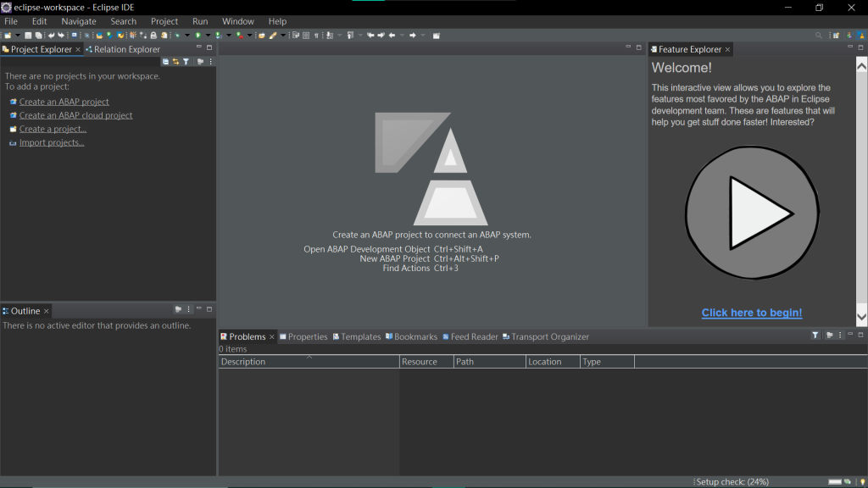Switch to the ABAP perspective icon

click(x=861, y=36)
